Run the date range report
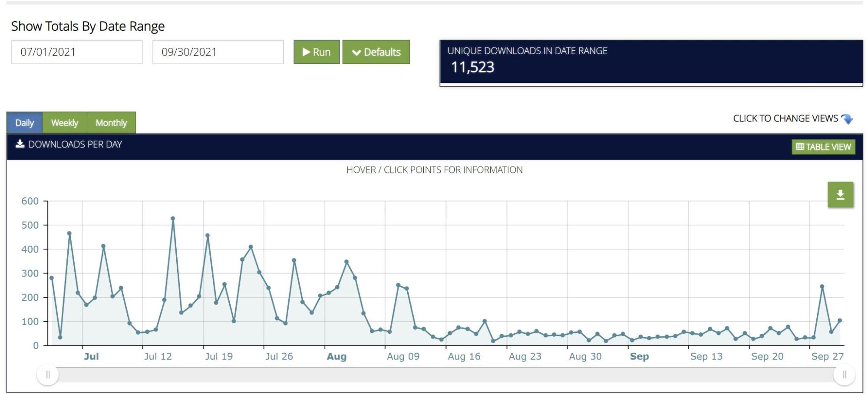The width and height of the screenshot is (868, 394). tap(317, 52)
